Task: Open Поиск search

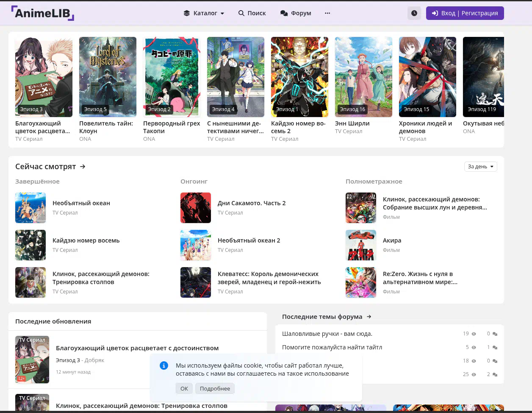Action: pos(252,13)
